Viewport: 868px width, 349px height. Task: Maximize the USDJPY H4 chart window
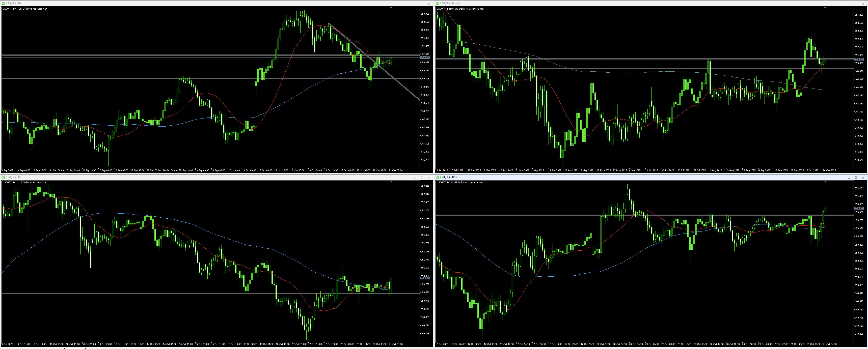422,4
